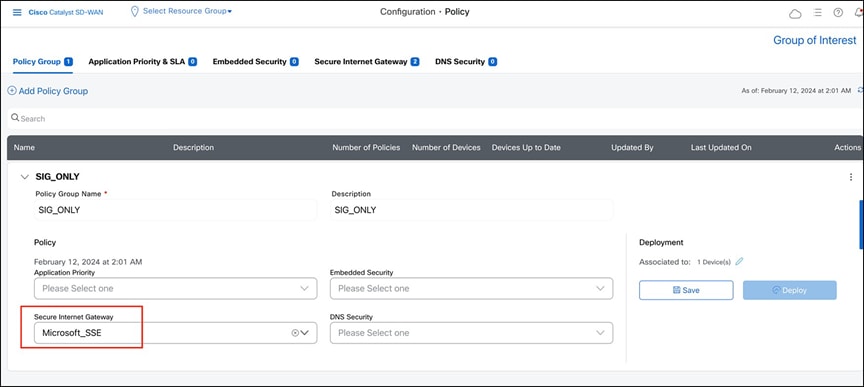Open the Select Resource Group dropdown
Viewport: 864px width, 387px height.
click(187, 11)
